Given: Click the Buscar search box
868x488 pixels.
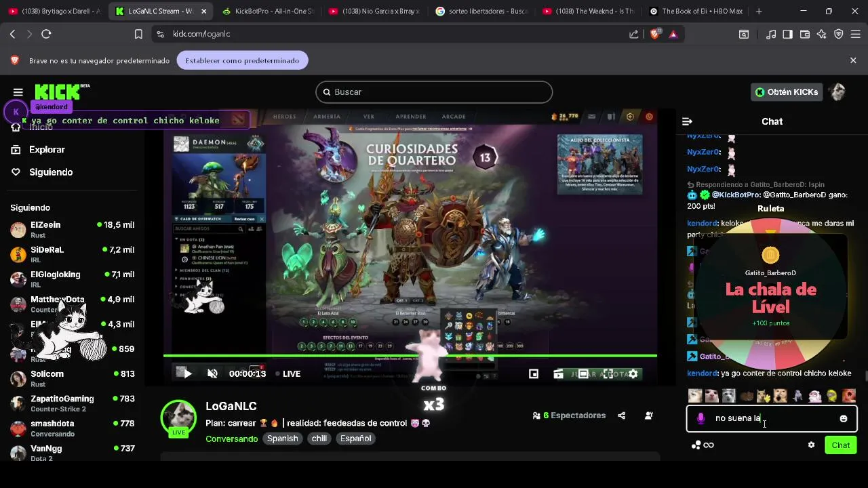Looking at the screenshot, I should click(434, 92).
